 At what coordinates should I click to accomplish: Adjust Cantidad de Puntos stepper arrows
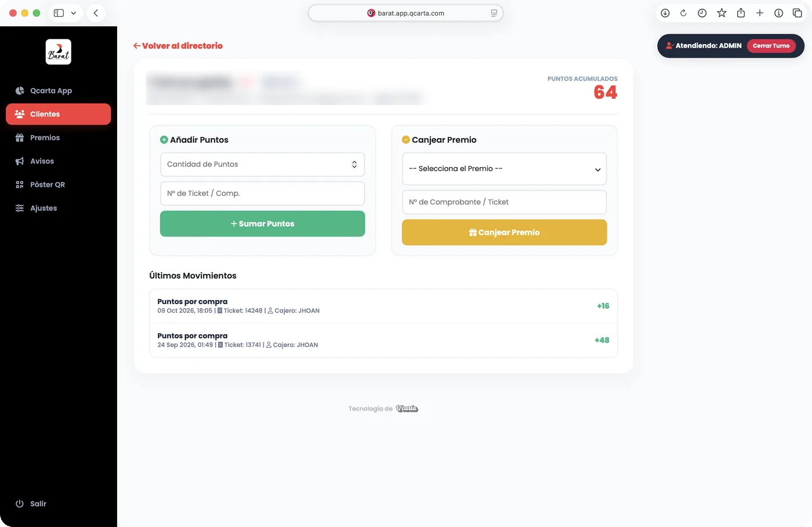point(354,164)
